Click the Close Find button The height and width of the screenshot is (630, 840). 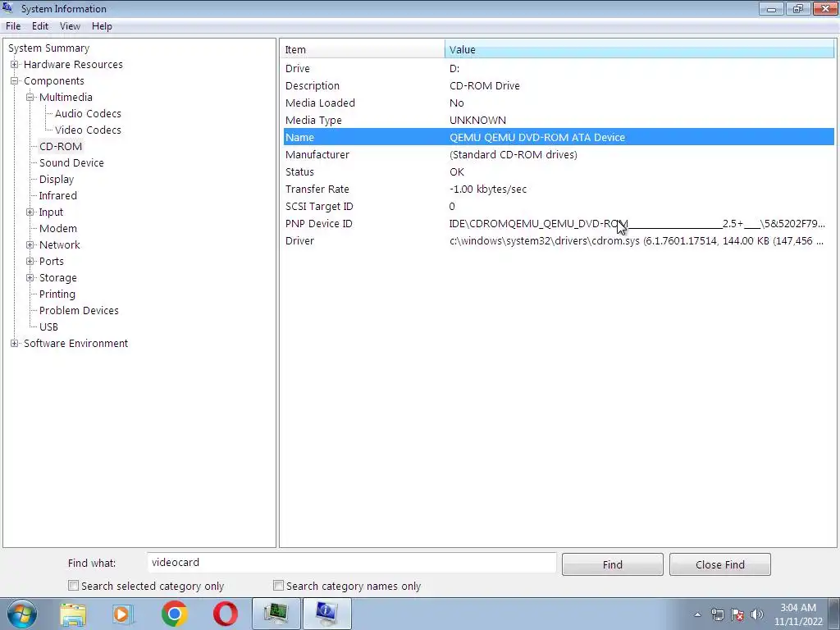click(720, 564)
